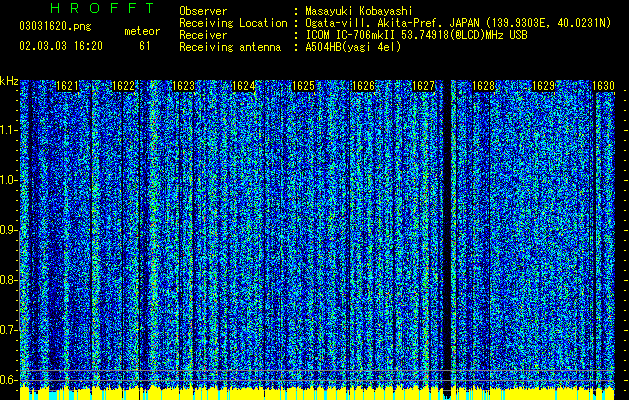Click the timestamp 02.03.03 16:20

pos(61,46)
